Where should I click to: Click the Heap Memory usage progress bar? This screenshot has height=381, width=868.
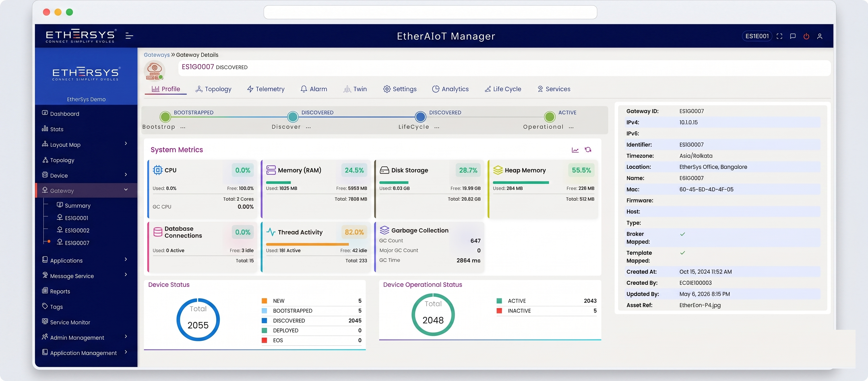[x=521, y=182]
